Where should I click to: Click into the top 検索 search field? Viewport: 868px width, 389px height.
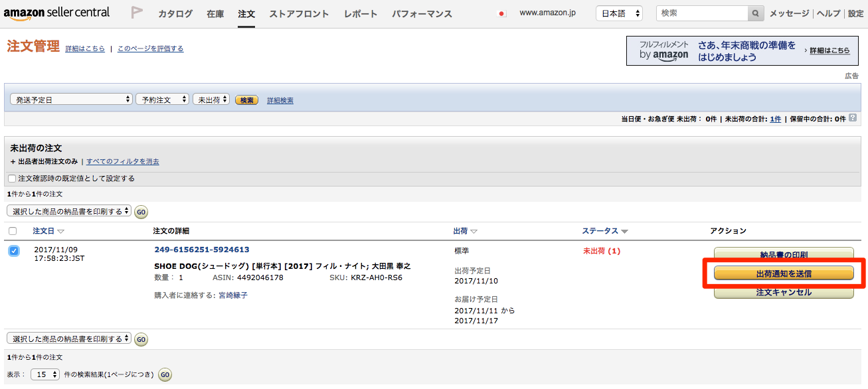click(702, 13)
